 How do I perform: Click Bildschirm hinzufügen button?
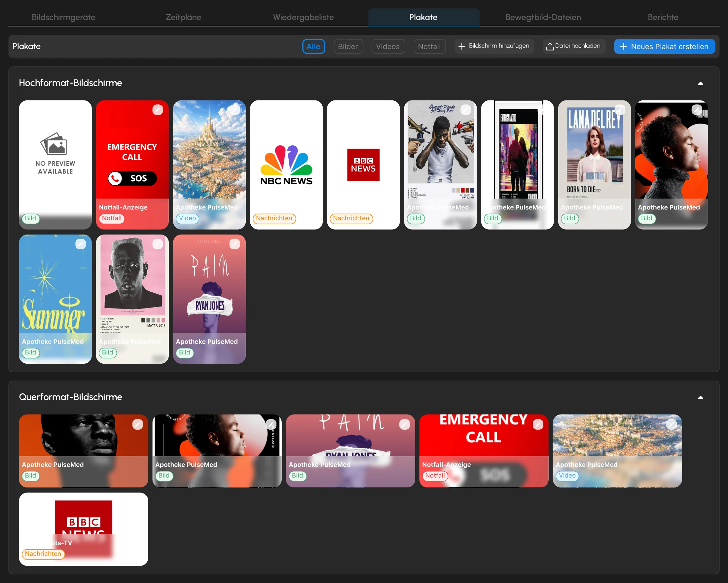coord(494,46)
